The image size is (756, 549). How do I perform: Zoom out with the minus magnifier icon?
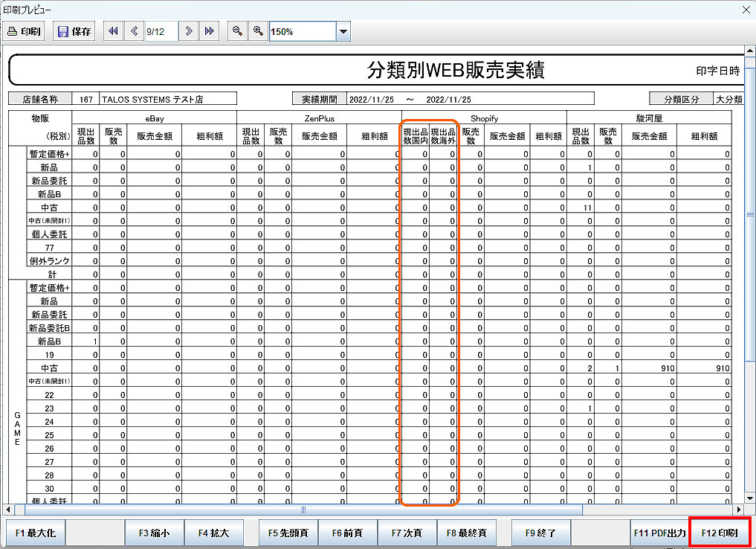[237, 31]
